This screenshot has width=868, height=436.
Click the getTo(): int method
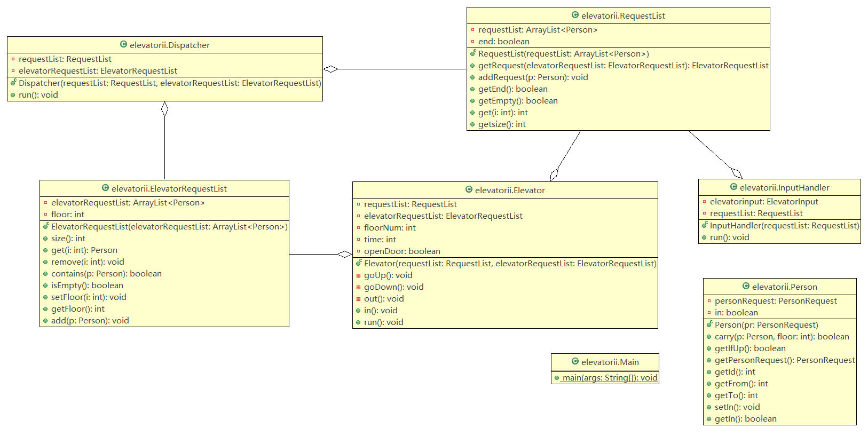[x=736, y=395]
